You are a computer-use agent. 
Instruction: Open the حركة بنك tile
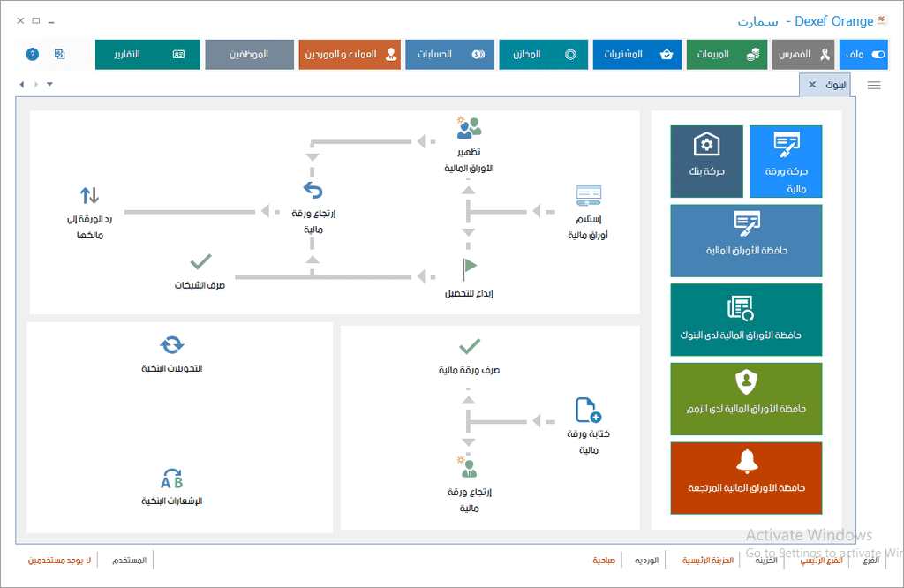(x=707, y=162)
